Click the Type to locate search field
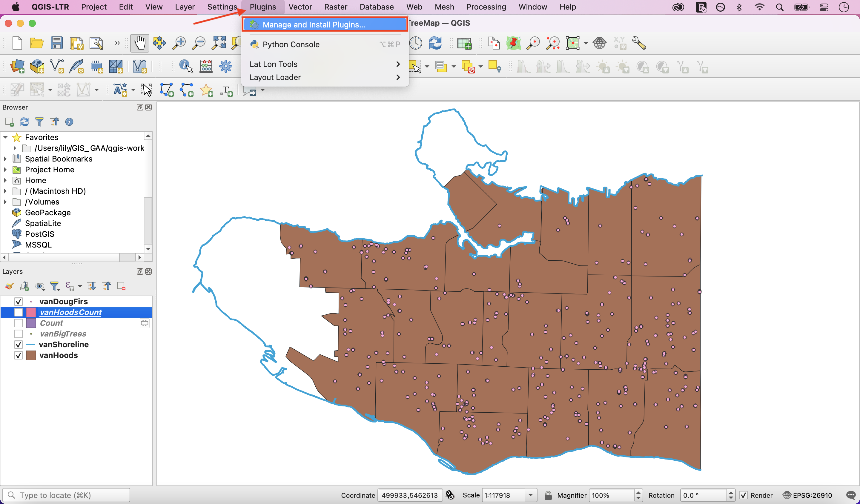This screenshot has width=860, height=504. pyautogui.click(x=67, y=495)
